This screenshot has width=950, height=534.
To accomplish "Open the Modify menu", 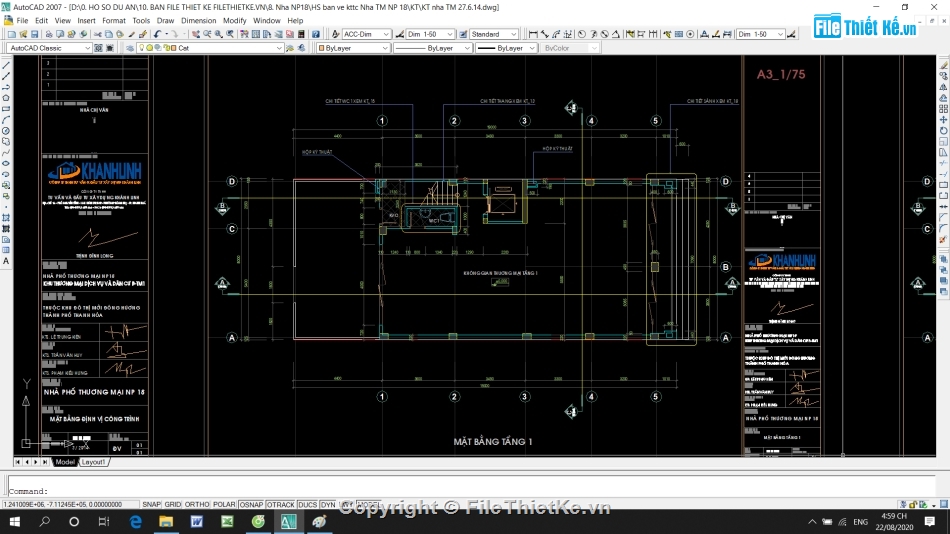I will point(234,21).
